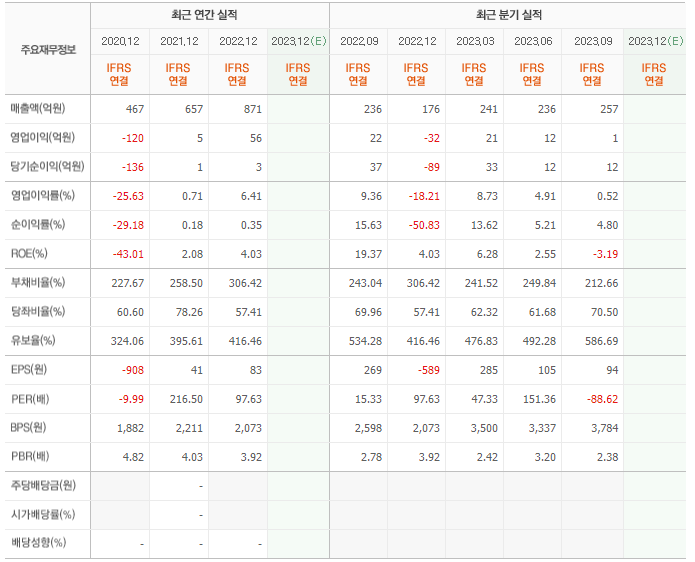The image size is (695, 562).
Task: Click 매출액 value 467 for 2020.12
Action: tap(135, 109)
